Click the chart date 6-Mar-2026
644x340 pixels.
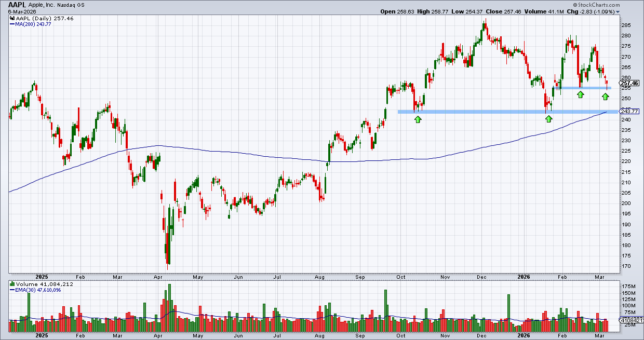coord(22,11)
